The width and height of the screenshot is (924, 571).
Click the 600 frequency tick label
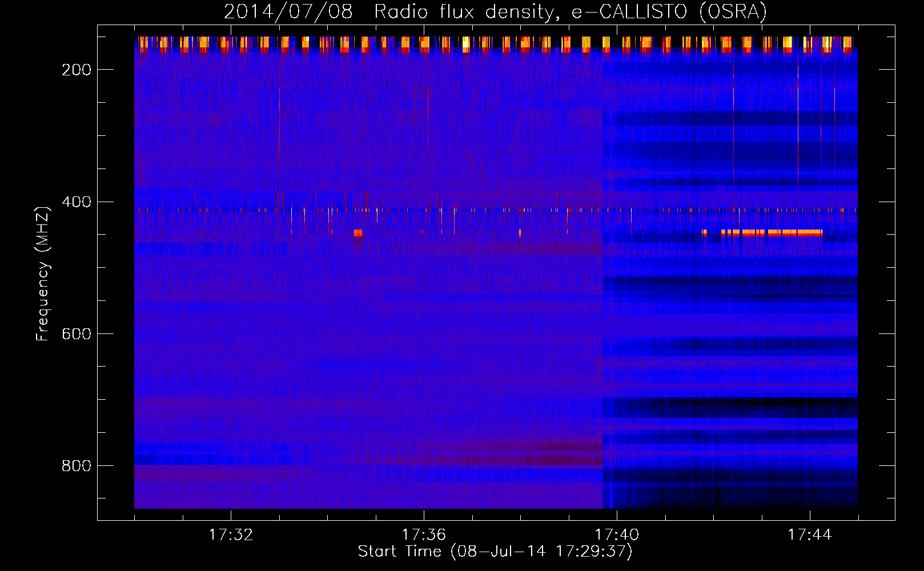click(77, 334)
